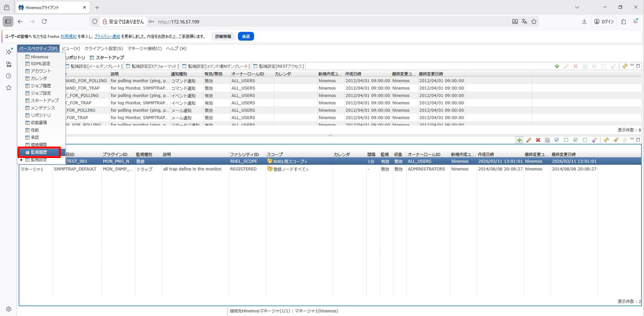Click green plus icon in the notification list toolbar

pos(557,66)
